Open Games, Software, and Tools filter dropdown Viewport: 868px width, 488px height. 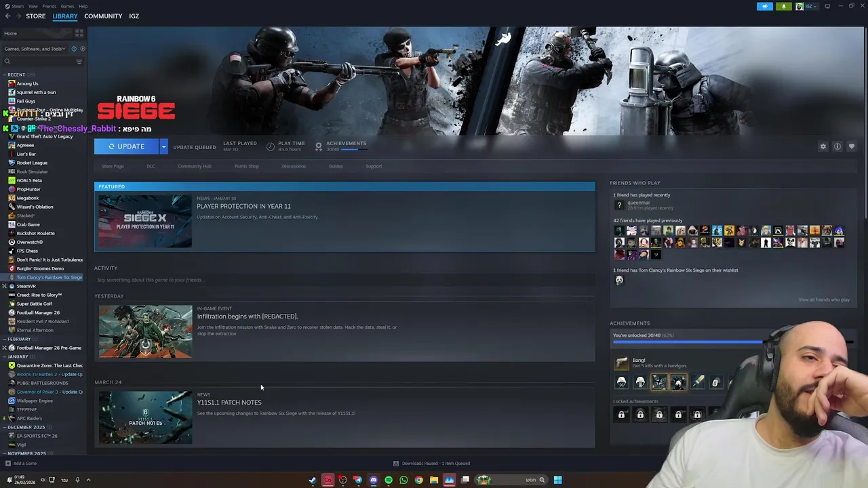35,49
